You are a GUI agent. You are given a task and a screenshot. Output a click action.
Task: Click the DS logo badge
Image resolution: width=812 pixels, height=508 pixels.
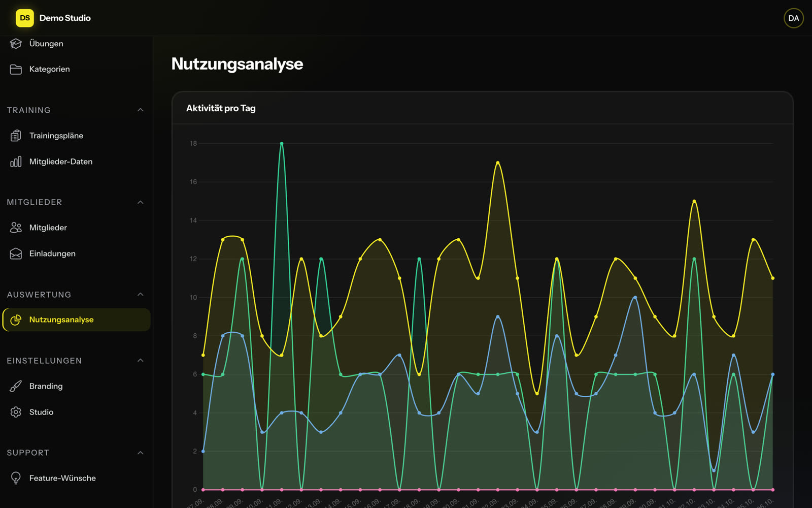point(24,18)
